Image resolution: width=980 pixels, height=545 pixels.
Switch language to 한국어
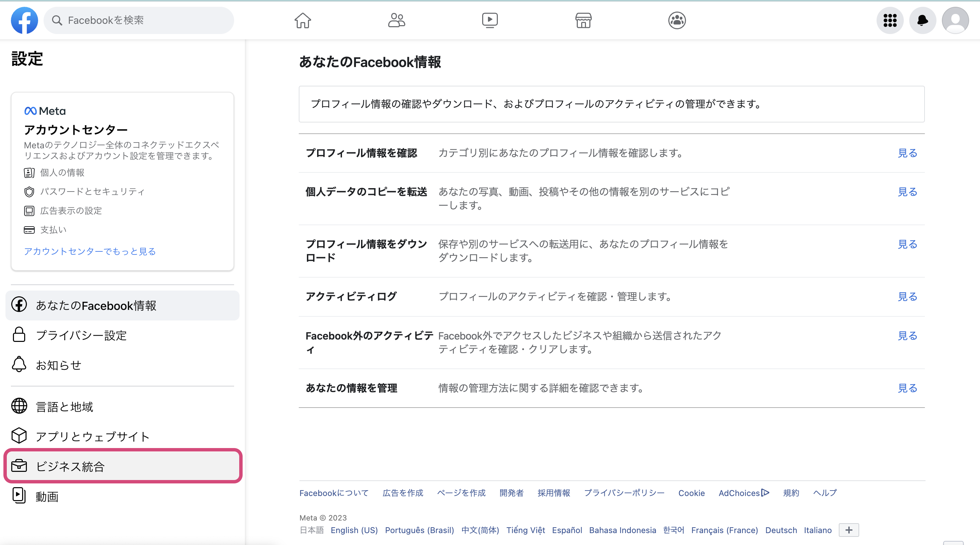pyautogui.click(x=673, y=530)
